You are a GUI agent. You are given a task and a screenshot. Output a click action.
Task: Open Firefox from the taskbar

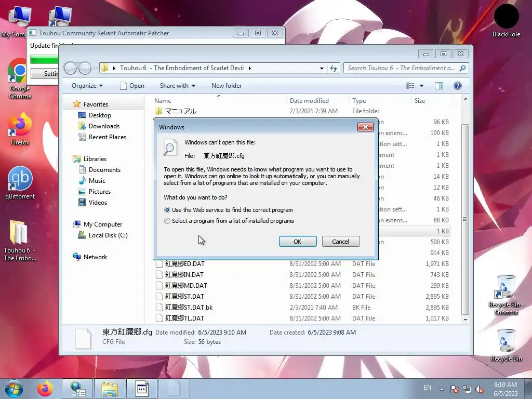[45, 389]
